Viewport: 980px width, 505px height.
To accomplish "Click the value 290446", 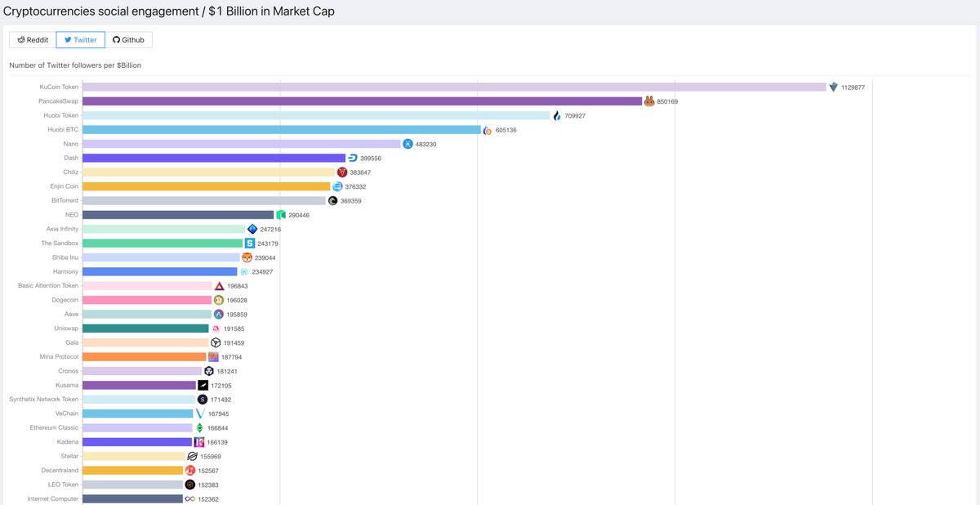I will tap(299, 216).
